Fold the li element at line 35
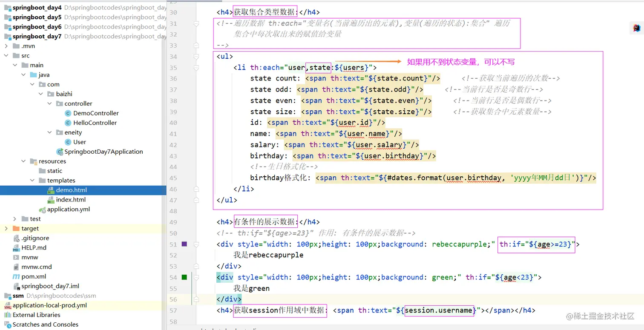The image size is (644, 330). [x=196, y=67]
